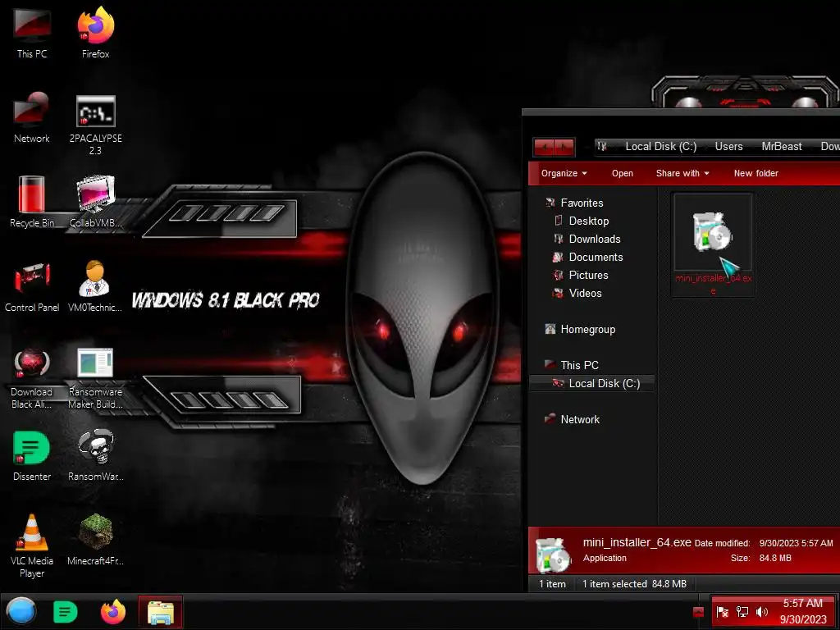The height and width of the screenshot is (630, 840).
Task: Click the mini_installer_64.exe name in the details pane
Action: click(x=637, y=542)
